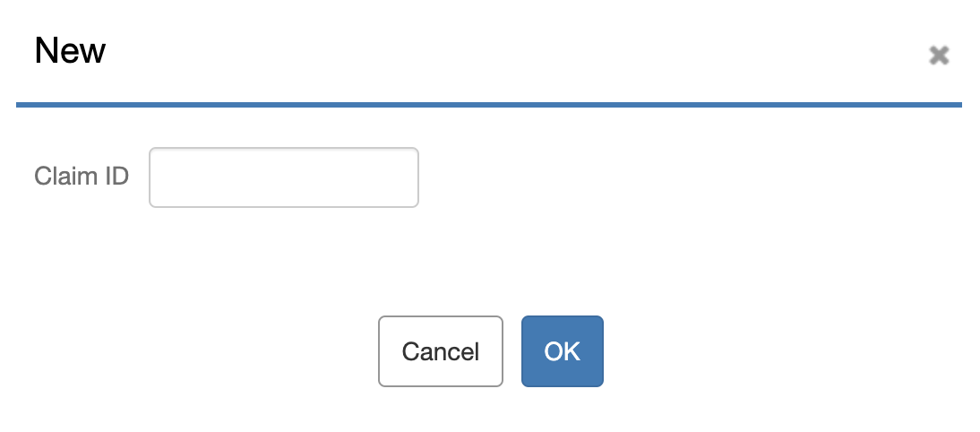Hit the X icon in the dialog header

(939, 56)
